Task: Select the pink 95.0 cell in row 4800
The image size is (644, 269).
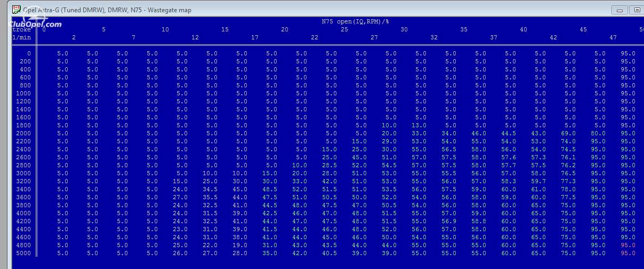Action: click(628, 246)
